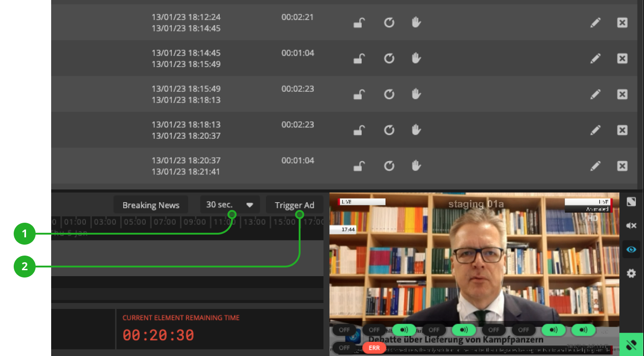Click the Trigger Ad button

[295, 205]
